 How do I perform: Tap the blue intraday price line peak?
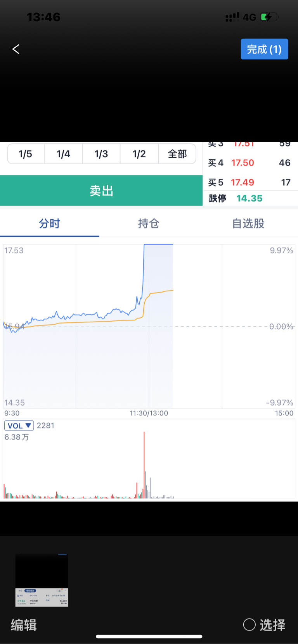click(x=158, y=245)
